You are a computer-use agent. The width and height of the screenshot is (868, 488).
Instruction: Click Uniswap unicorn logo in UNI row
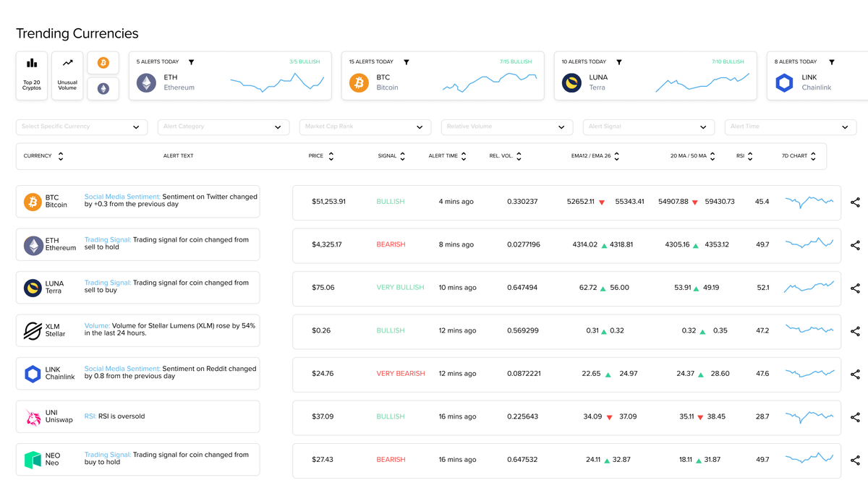click(x=33, y=417)
